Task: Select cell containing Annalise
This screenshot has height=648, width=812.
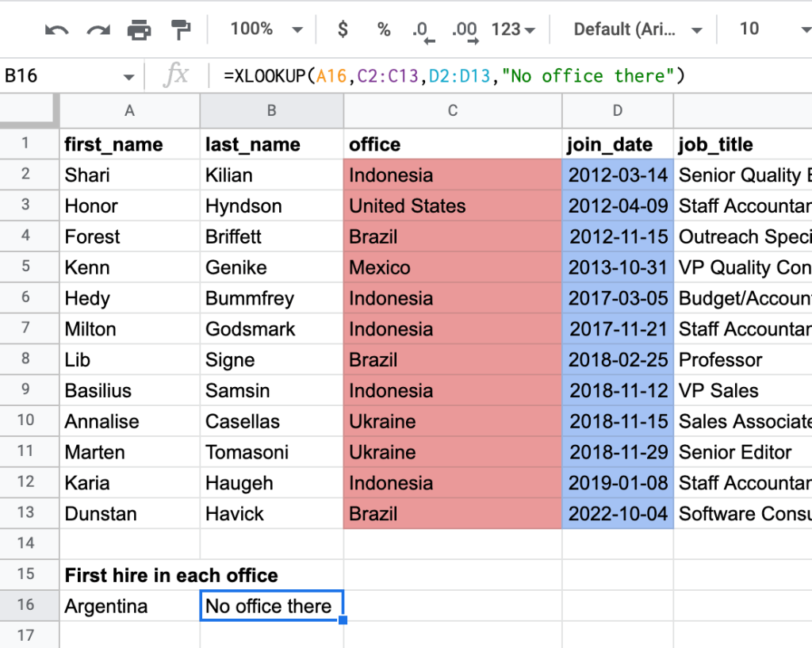Action: [129, 422]
